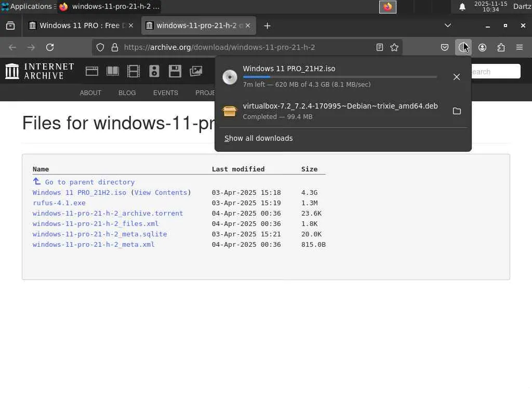Open Firefox View button in tab bar

click(x=10, y=26)
